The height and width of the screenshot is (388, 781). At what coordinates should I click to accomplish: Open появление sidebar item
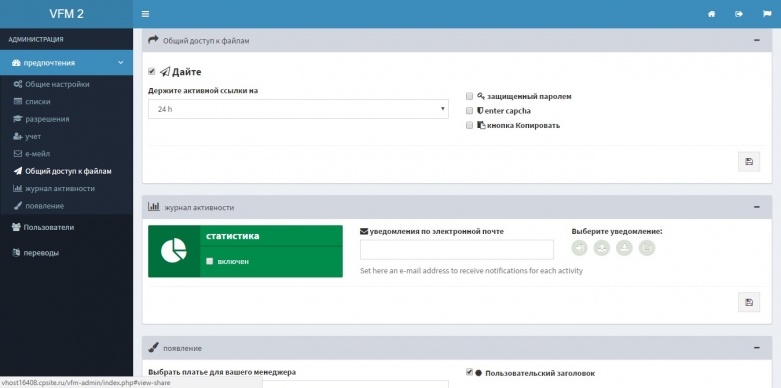[44, 206]
